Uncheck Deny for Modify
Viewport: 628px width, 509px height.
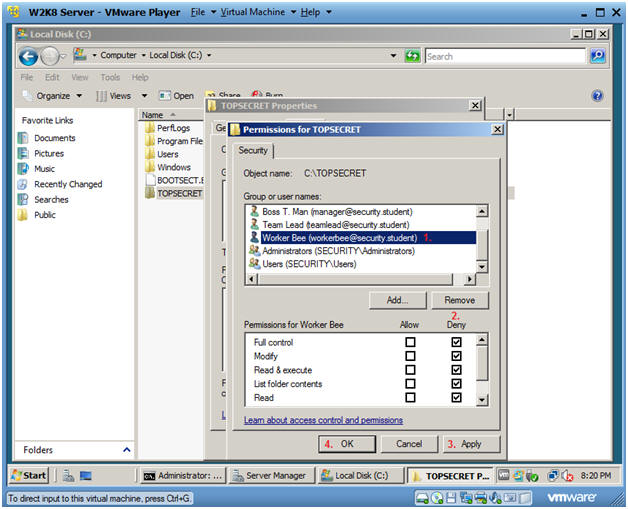pos(456,356)
